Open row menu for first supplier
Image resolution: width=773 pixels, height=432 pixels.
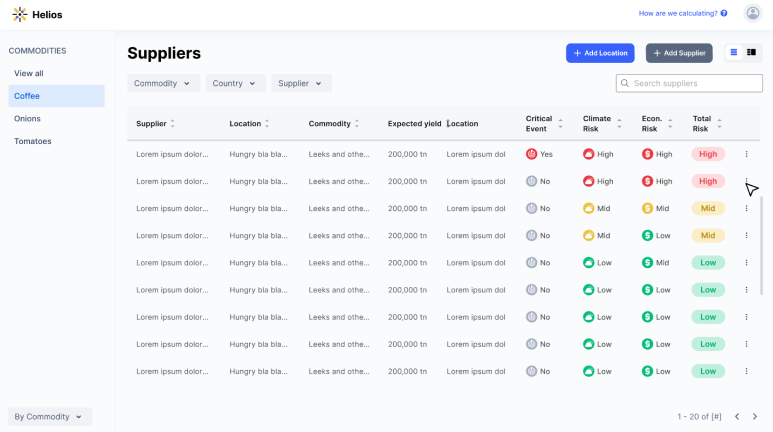click(746, 154)
